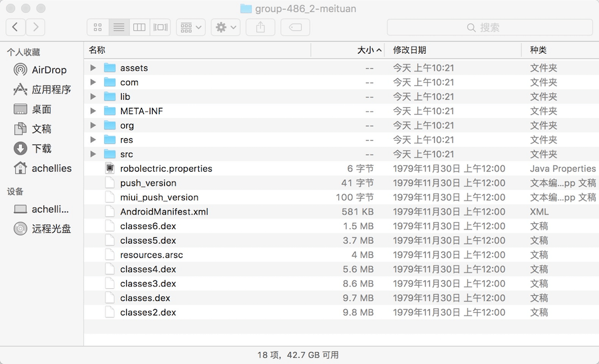Screen dimensions: 599x364
Task: Select the AndroidManifest.xml file
Action: point(164,211)
